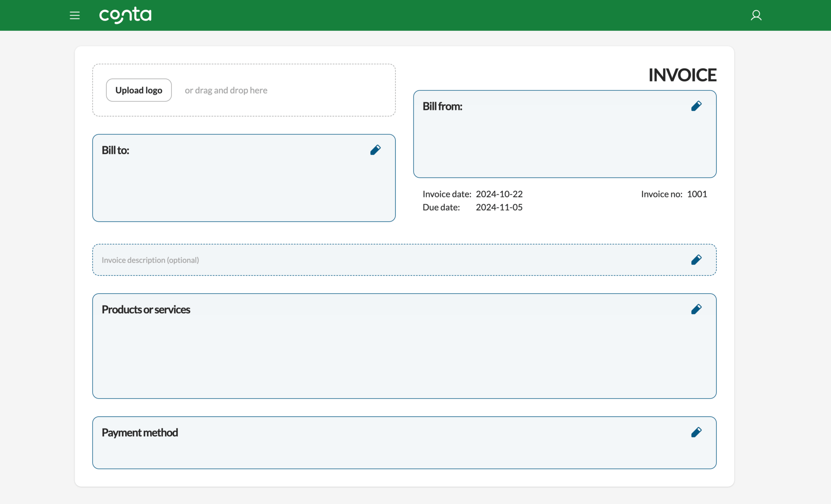Viewport: 831px width, 504px height.
Task: Click the invoice number 1001
Action: pos(697,194)
